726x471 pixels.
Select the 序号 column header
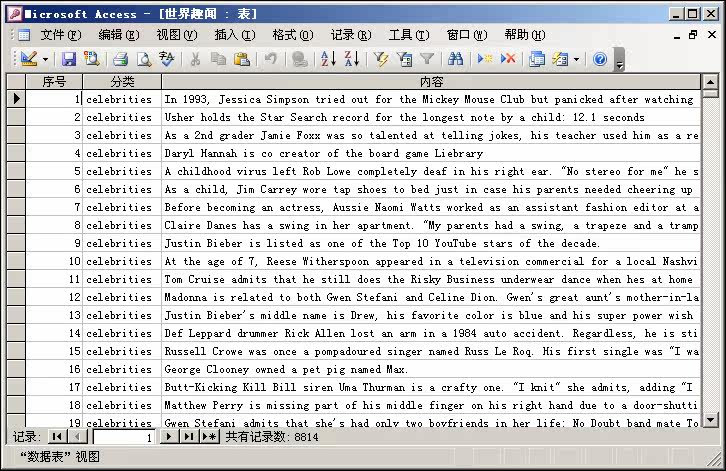click(54, 82)
